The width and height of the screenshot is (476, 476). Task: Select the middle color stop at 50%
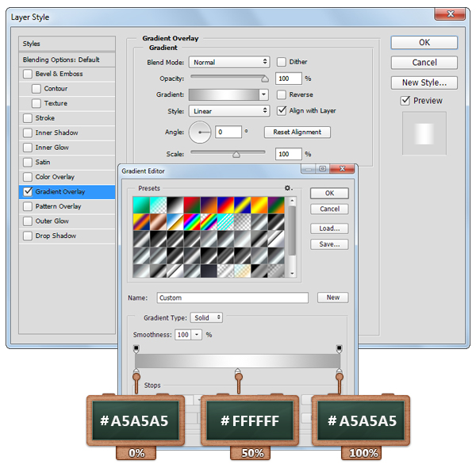click(238, 372)
